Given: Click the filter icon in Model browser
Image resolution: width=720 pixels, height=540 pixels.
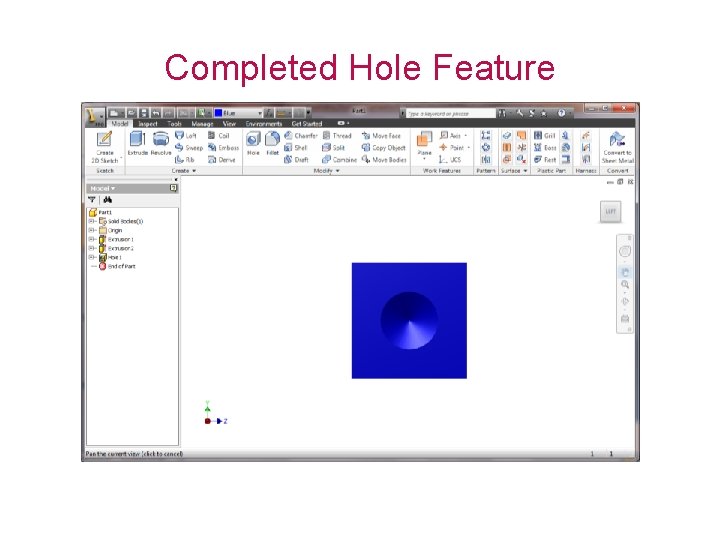Looking at the screenshot, I should point(92,200).
